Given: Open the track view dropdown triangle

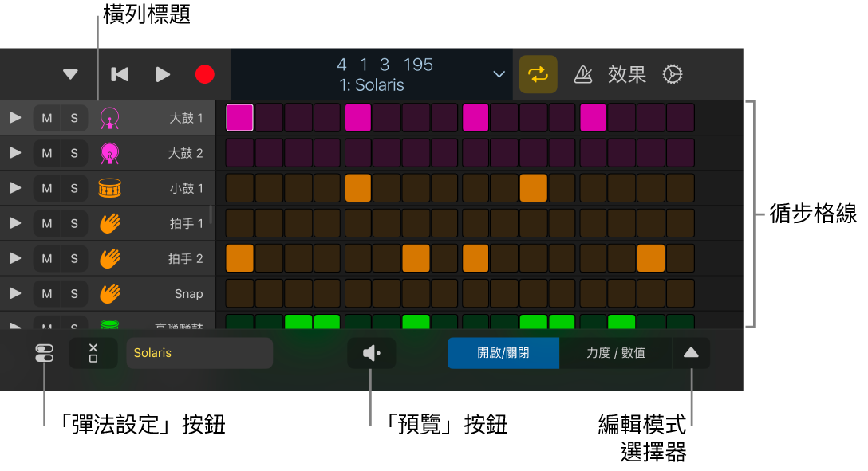Looking at the screenshot, I should [70, 74].
